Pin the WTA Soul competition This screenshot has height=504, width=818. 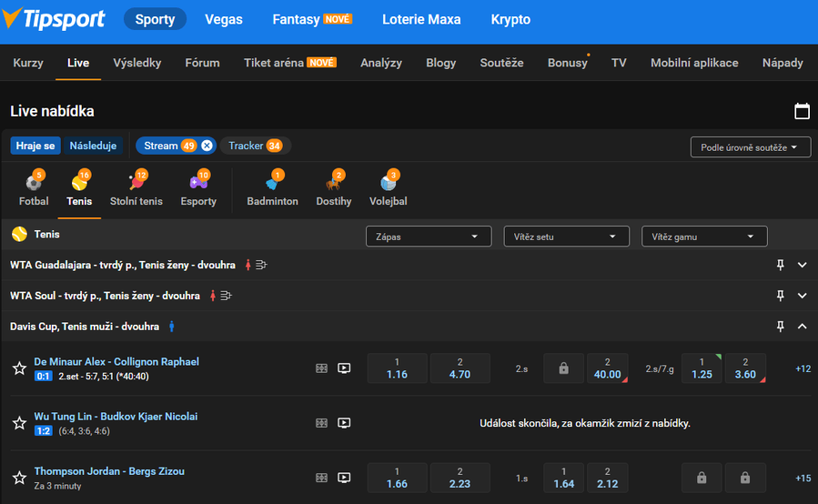click(x=781, y=296)
